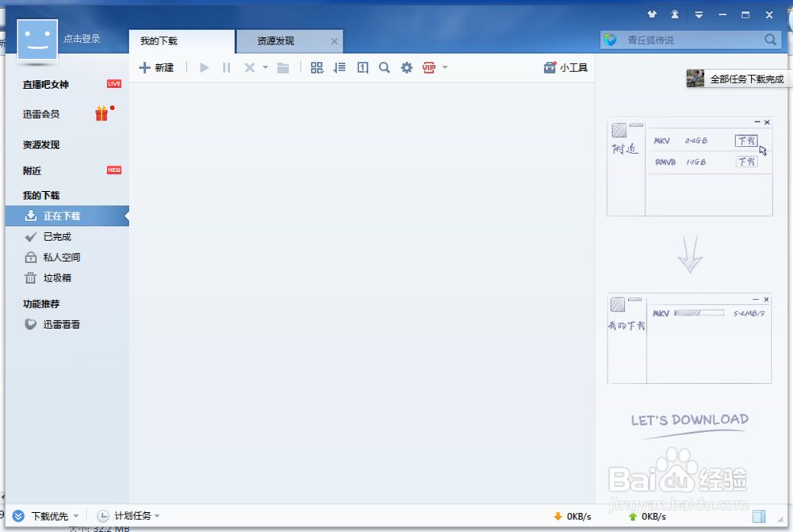Open 迅雷看看 in sidebar
This screenshot has width=793, height=532.
pos(62,324)
